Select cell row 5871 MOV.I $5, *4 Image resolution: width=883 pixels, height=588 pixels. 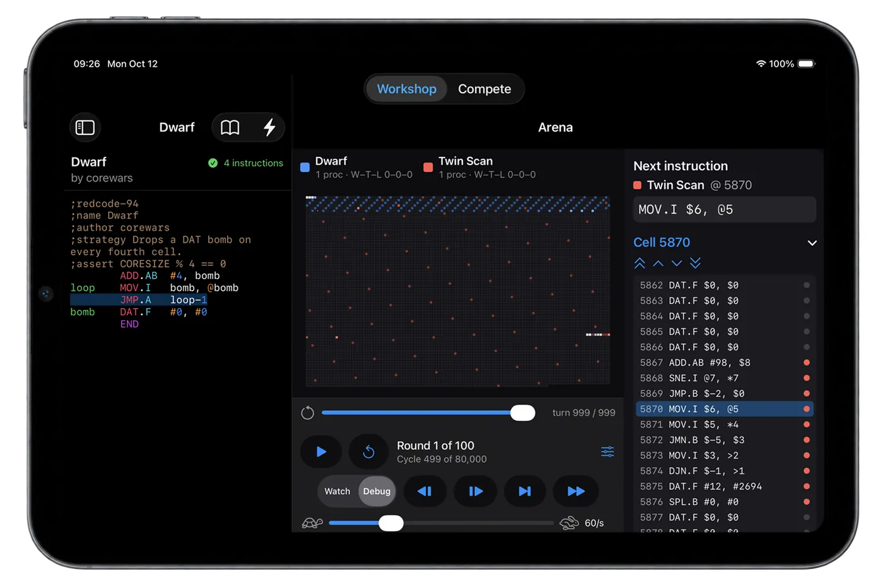[x=725, y=425]
